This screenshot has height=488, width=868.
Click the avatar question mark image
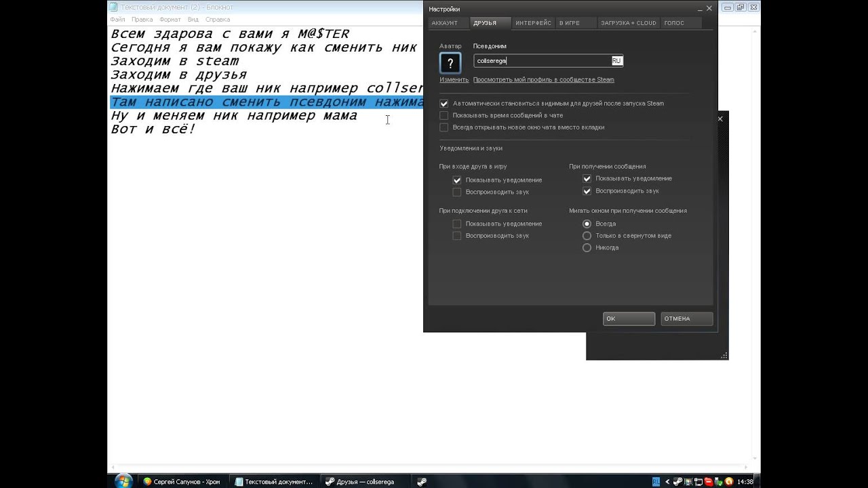click(x=450, y=63)
